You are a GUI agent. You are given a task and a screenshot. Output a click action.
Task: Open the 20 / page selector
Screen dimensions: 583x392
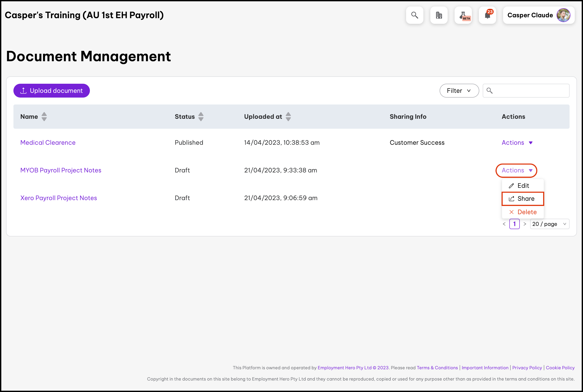tap(549, 224)
